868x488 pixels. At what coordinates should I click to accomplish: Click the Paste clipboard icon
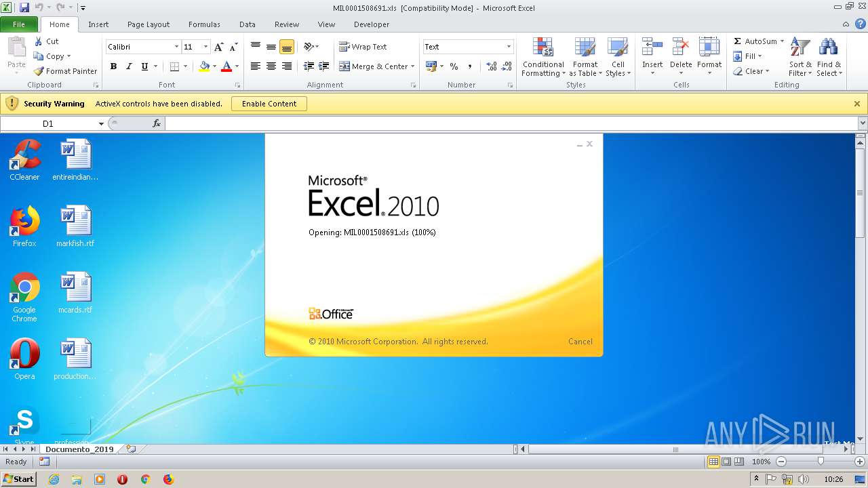pyautogui.click(x=16, y=48)
